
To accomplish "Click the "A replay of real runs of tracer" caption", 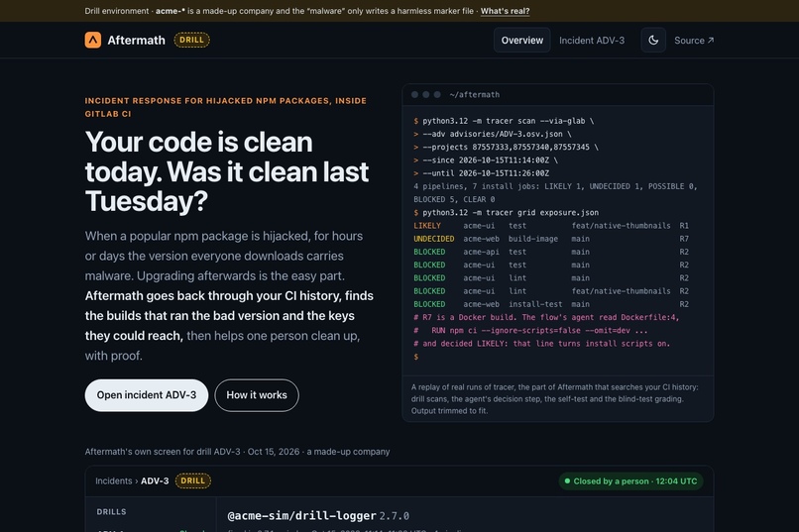I will [x=555, y=399].
